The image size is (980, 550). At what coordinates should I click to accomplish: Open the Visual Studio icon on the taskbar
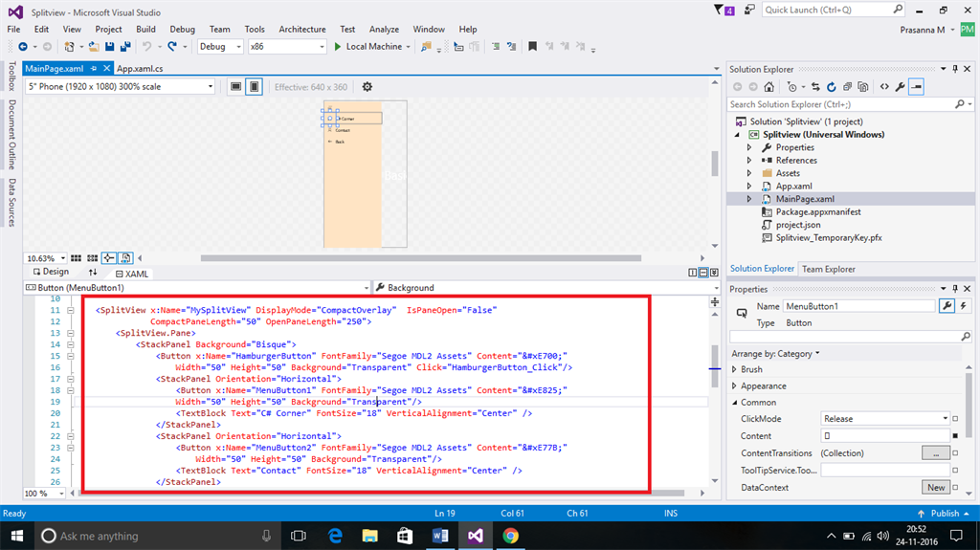475,536
